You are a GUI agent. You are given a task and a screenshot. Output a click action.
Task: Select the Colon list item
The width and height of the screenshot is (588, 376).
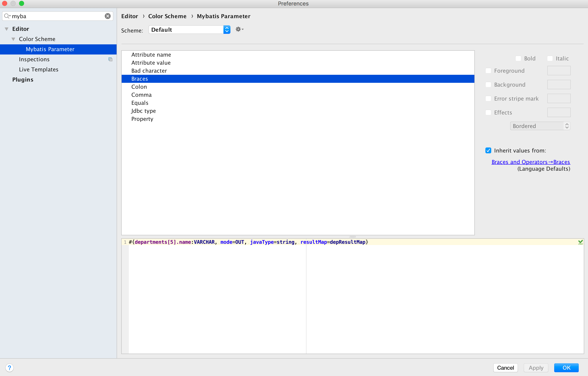298,87
